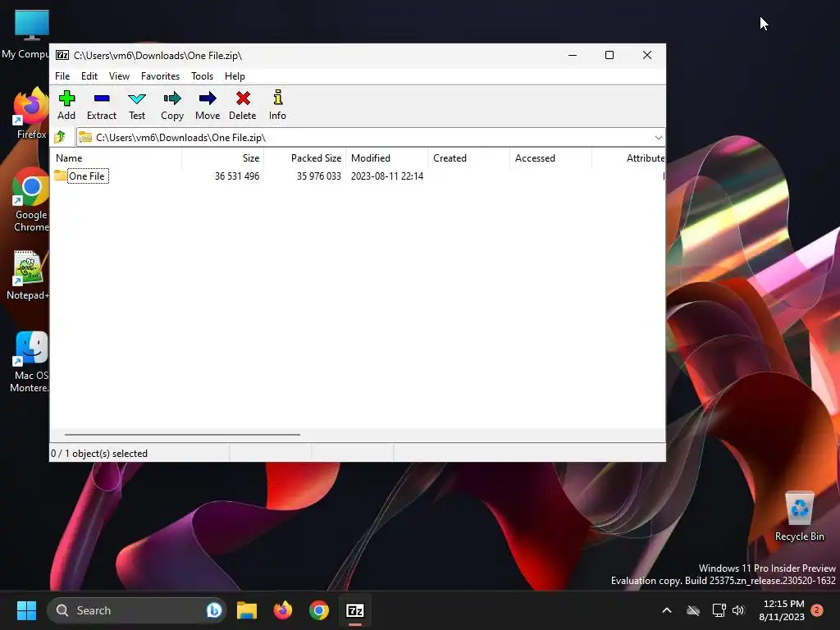Open File Explorer from the taskbar

[247, 610]
